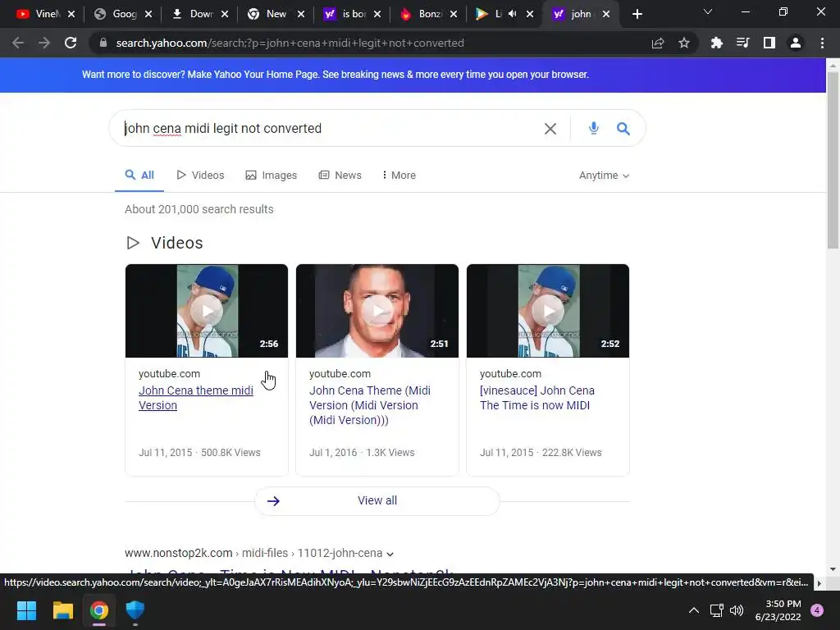Play the 2:51 John Cena video thumbnail
Image resolution: width=840 pixels, height=630 pixels.
click(377, 311)
